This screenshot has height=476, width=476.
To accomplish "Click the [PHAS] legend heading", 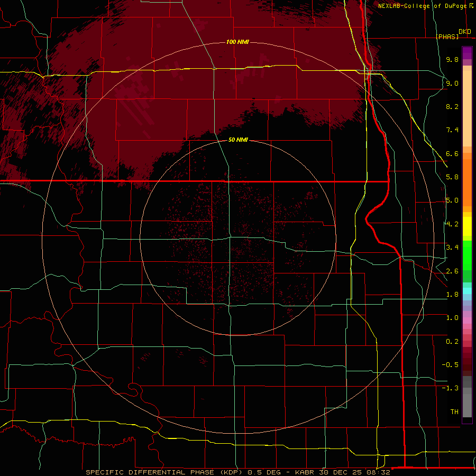I will [x=447, y=36].
